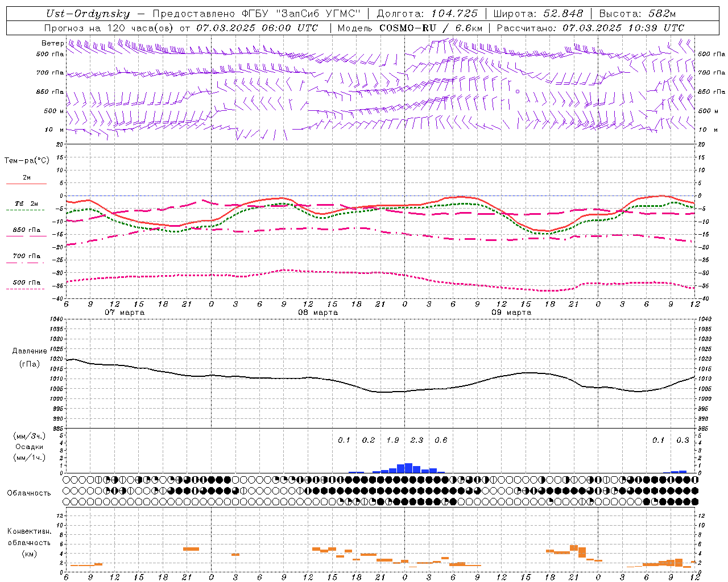Click the 3-hour precipitation value 1.9
The width and height of the screenshot is (728, 582).
[392, 440]
